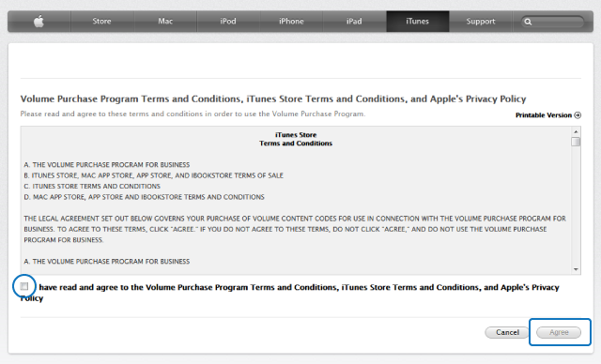Click the search magnifier icon
The width and height of the screenshot is (601, 364).
coord(528,22)
